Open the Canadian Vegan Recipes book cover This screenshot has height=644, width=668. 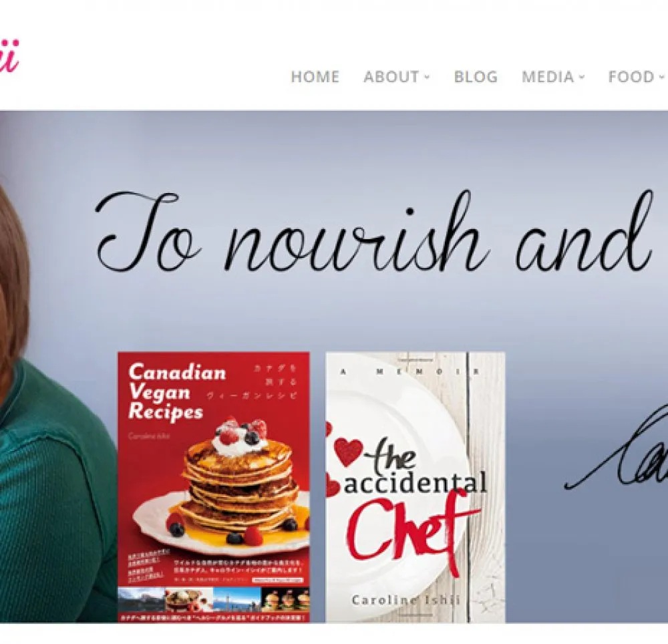214,487
